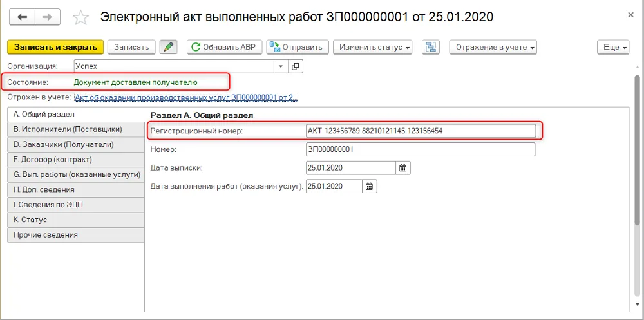The width and height of the screenshot is (644, 320).
Task: Open calendar for Дата выполнения работ field
Action: 369,186
